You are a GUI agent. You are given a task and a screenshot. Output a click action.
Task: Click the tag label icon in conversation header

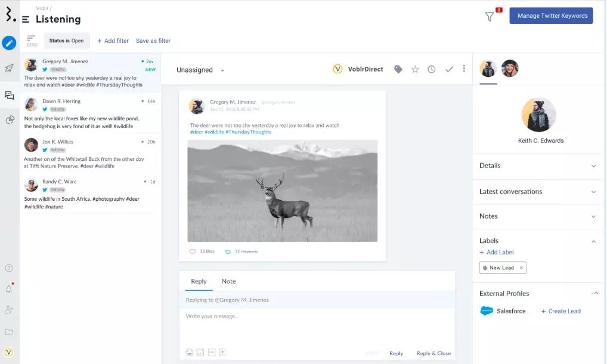pyautogui.click(x=398, y=70)
